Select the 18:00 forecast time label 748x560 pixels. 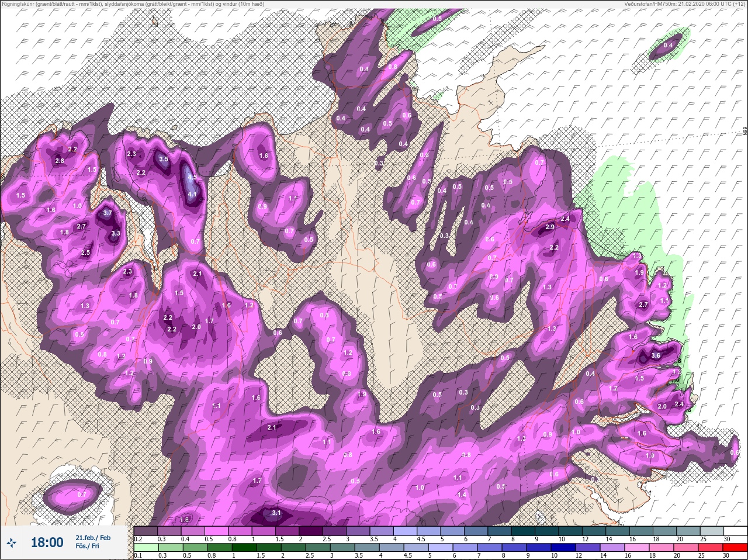click(x=47, y=542)
